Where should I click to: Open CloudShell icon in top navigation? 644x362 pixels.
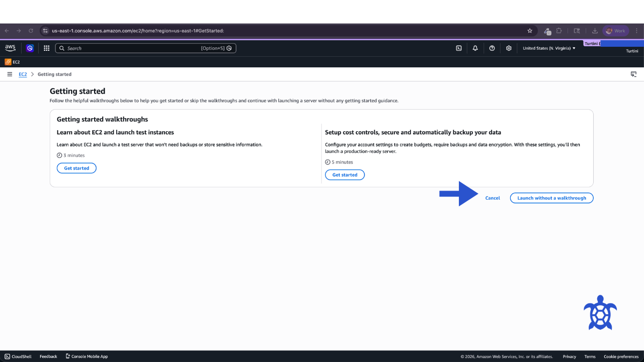(x=459, y=48)
